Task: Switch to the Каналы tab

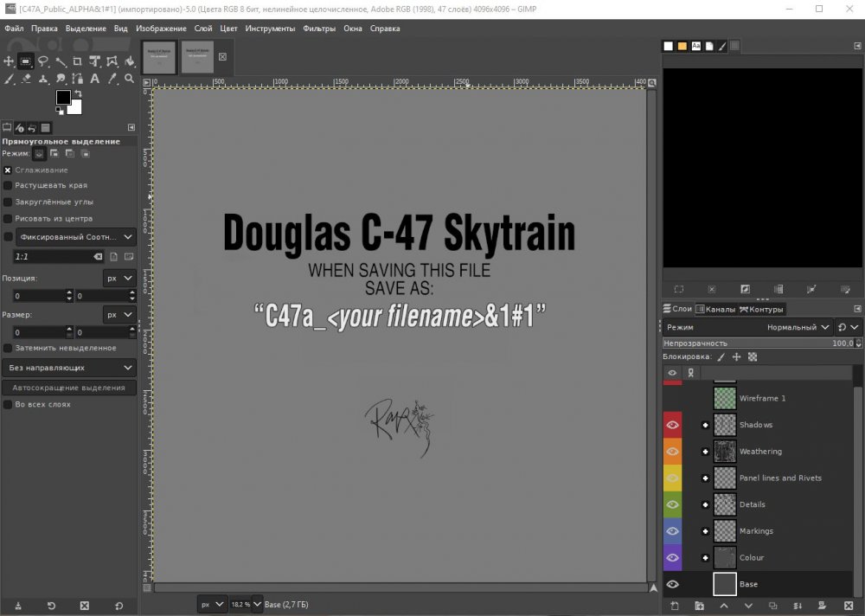Action: [x=717, y=309]
